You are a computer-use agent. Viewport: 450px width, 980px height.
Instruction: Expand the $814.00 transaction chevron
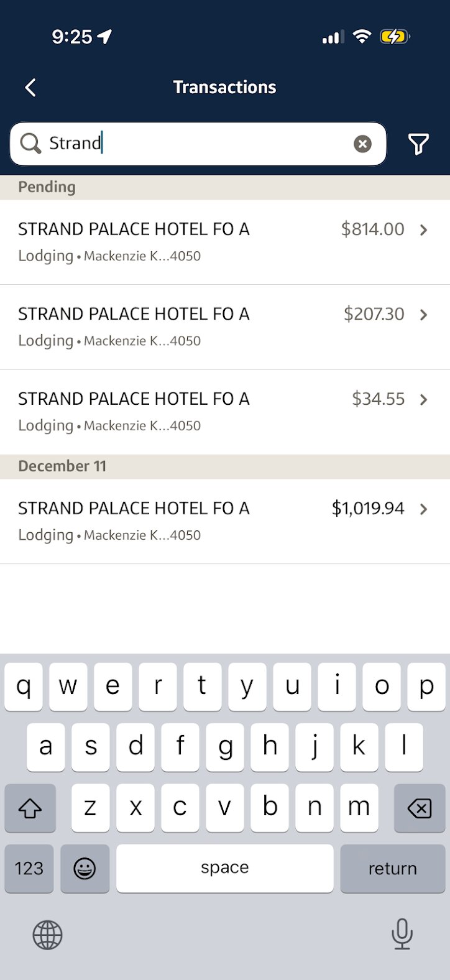[424, 230]
